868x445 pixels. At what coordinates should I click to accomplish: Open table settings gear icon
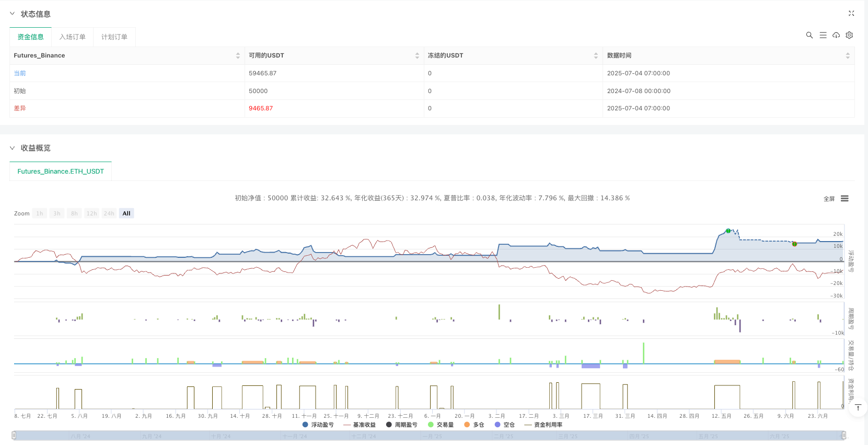click(x=849, y=35)
